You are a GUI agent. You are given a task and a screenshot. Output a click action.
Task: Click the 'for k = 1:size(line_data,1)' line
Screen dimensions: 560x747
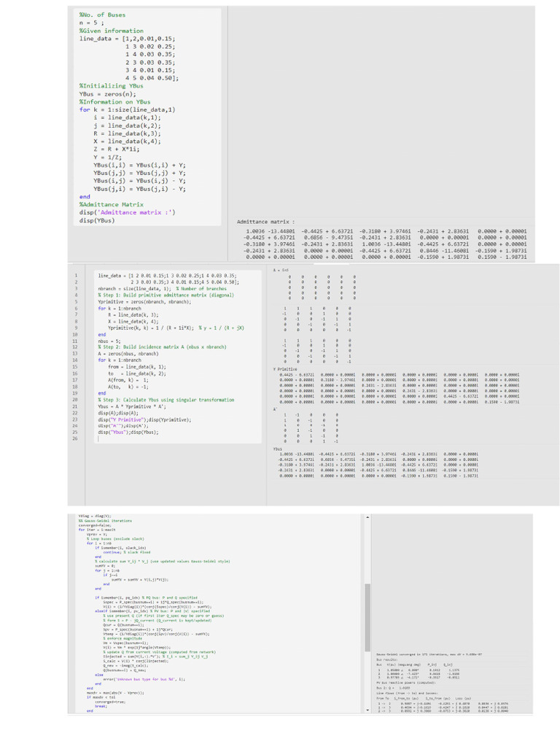point(127,109)
